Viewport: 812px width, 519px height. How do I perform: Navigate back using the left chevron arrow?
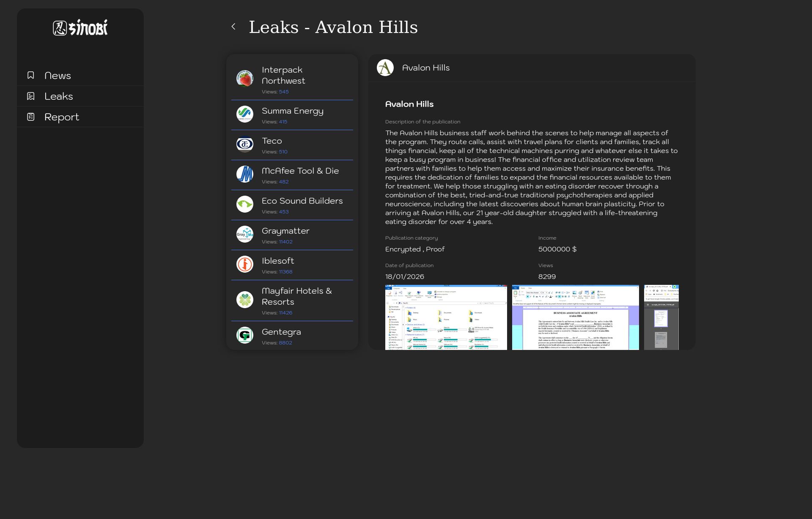click(x=233, y=26)
